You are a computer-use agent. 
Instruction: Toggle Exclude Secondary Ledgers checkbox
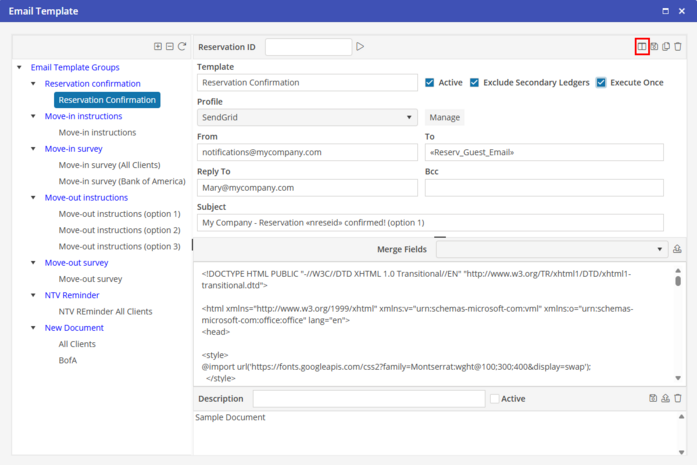(474, 83)
